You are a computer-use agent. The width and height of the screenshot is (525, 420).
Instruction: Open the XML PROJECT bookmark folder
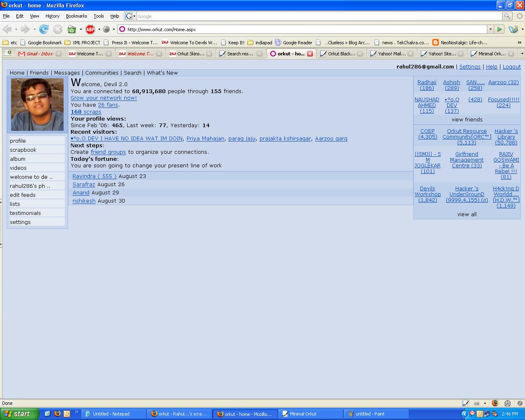coord(82,42)
